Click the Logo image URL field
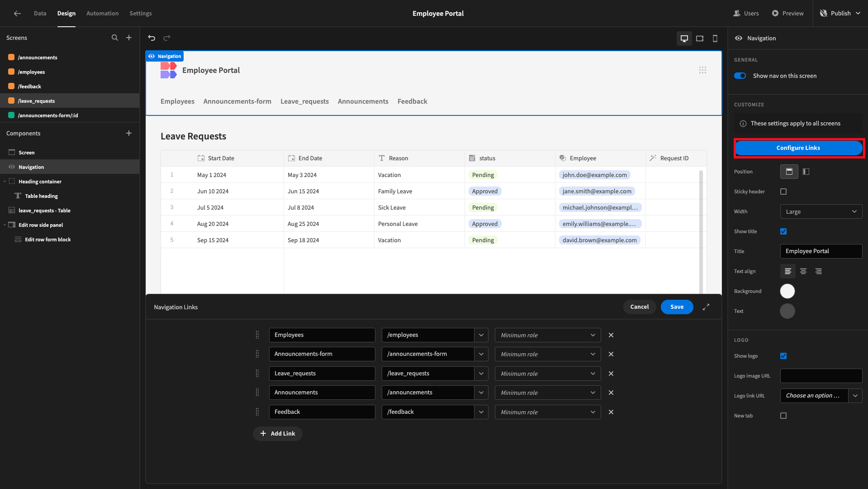 (821, 376)
